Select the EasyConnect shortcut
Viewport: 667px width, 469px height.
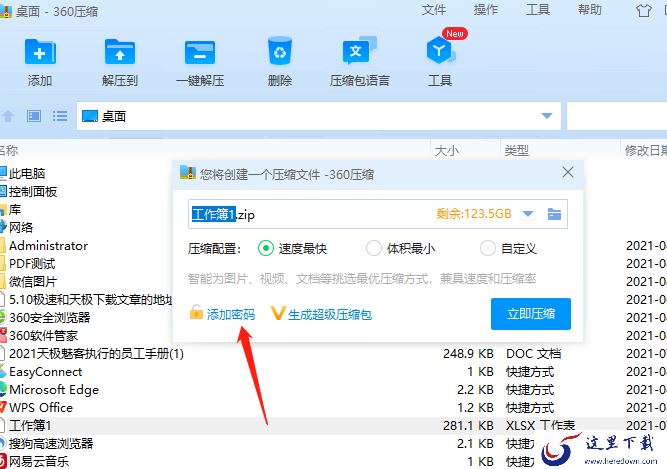(x=46, y=372)
